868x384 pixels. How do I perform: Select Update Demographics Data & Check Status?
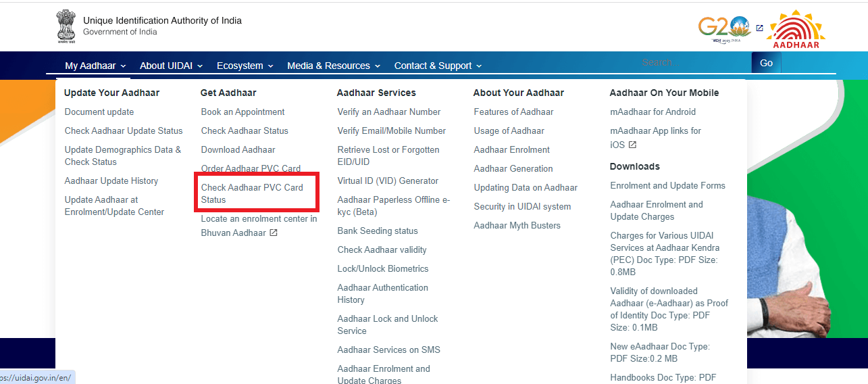[x=123, y=156]
